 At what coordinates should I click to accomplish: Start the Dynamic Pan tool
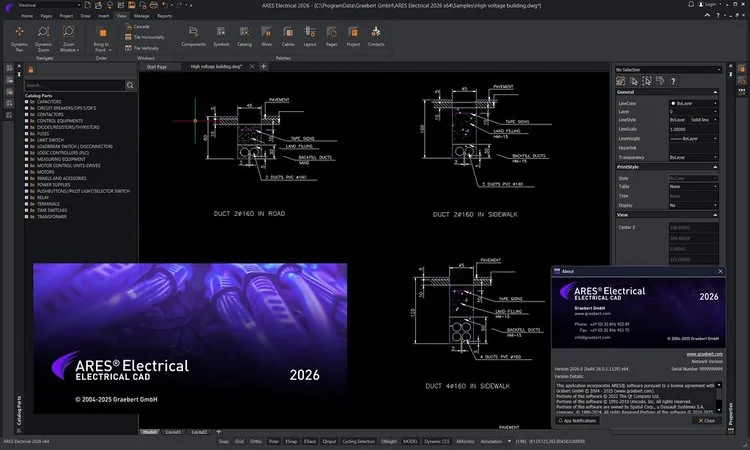tap(19, 38)
